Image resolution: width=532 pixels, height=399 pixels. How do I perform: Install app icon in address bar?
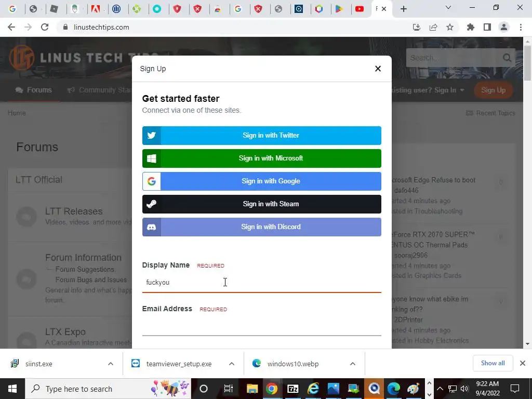(416, 27)
